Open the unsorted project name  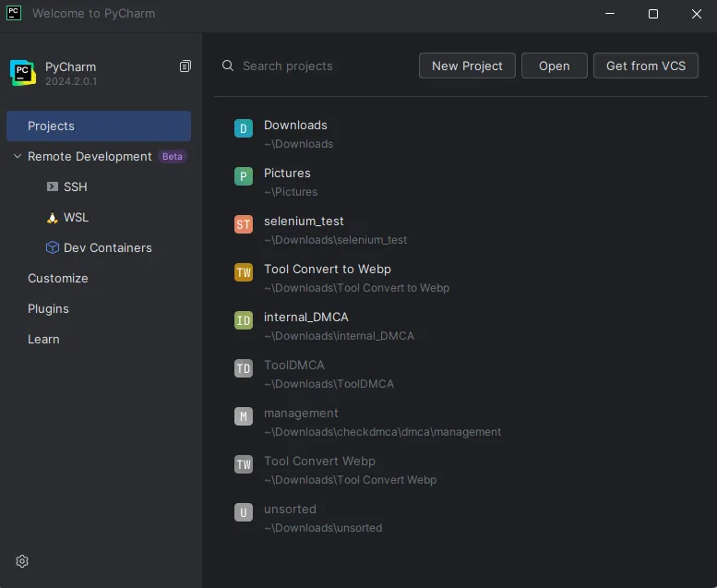(290, 510)
